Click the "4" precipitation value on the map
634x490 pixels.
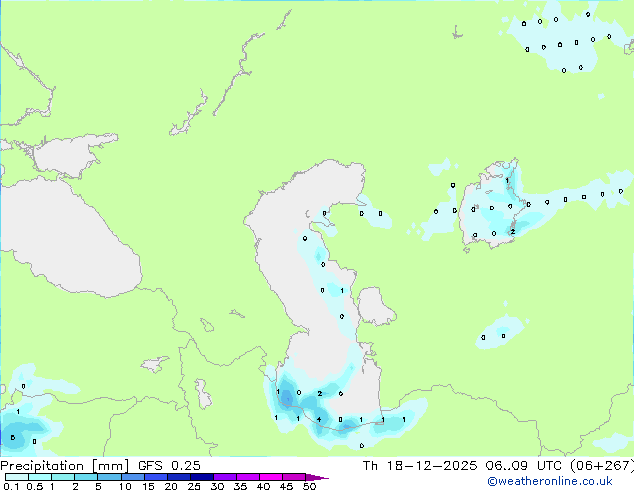coord(319,420)
